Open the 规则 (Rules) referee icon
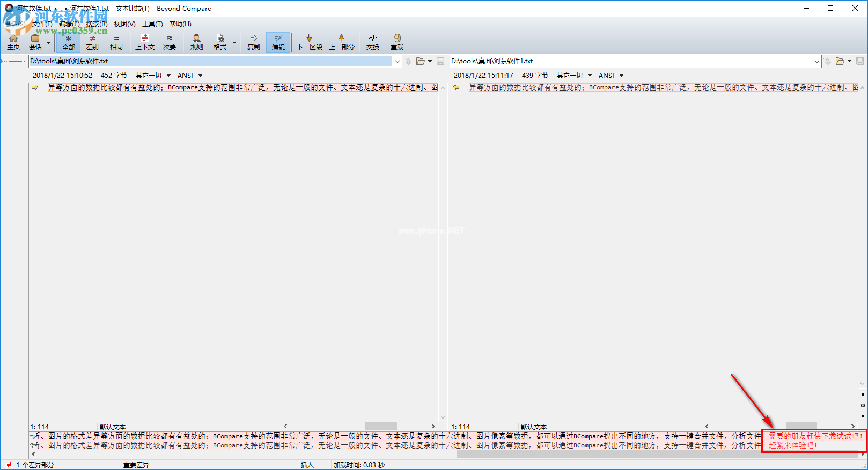The width and height of the screenshot is (868, 470). [197, 42]
